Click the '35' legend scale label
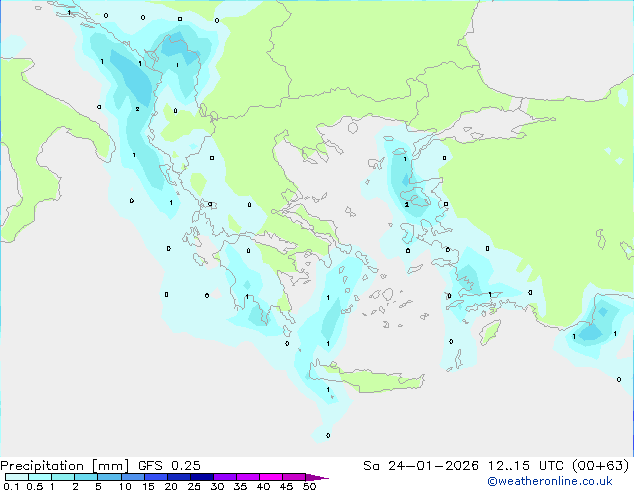Screen dimensions: 634x490 click(240, 486)
